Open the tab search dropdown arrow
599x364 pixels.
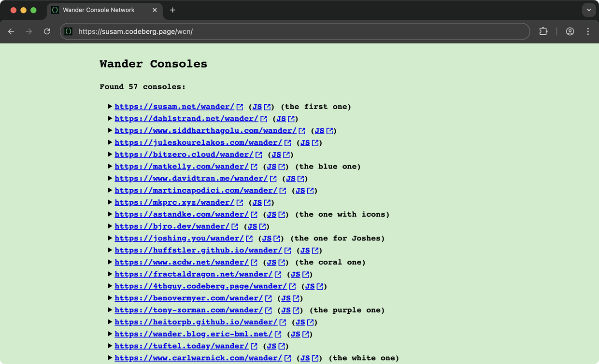pos(588,10)
